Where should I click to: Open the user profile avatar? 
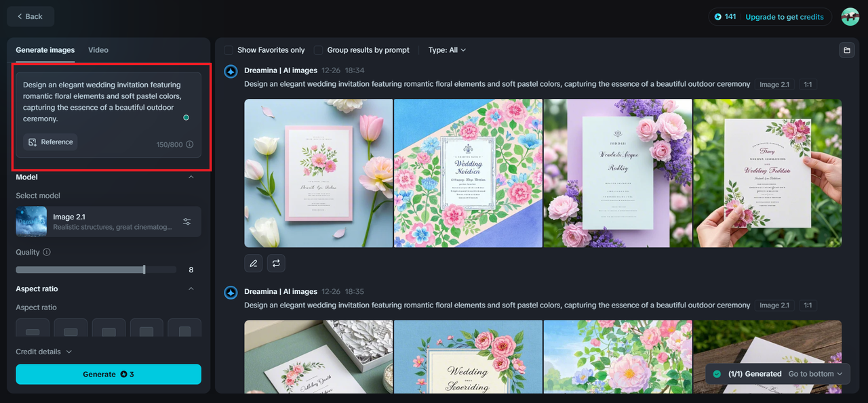pos(850,17)
